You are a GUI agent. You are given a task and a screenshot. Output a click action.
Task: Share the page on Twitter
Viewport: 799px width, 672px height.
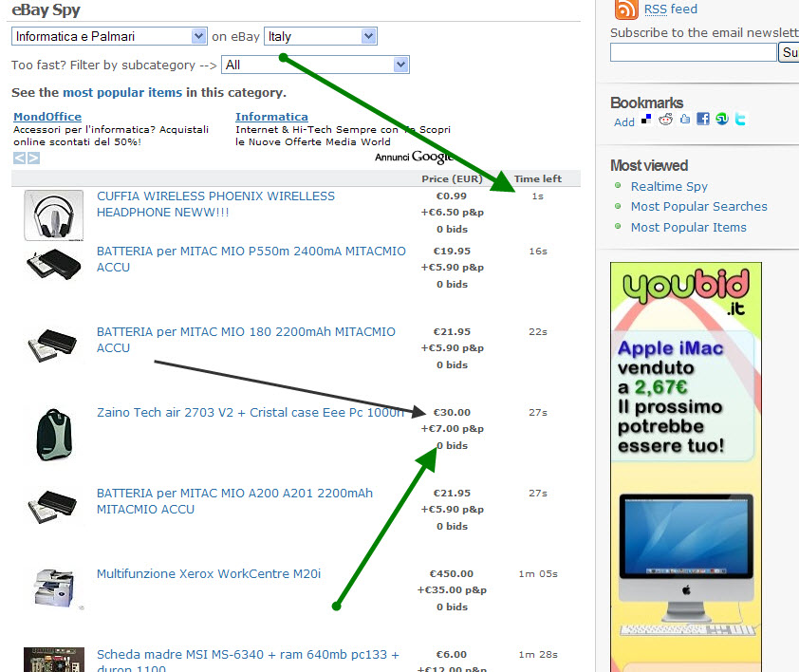(x=740, y=120)
